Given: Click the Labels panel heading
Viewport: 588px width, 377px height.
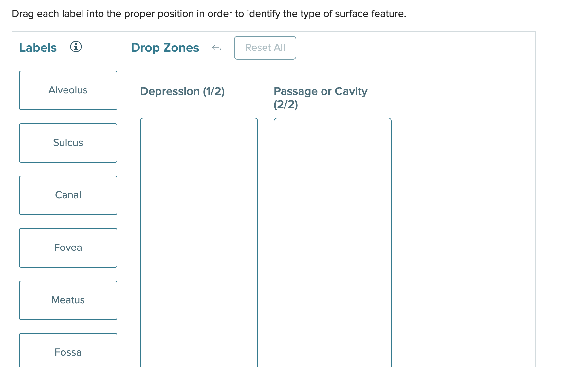Looking at the screenshot, I should [x=38, y=47].
